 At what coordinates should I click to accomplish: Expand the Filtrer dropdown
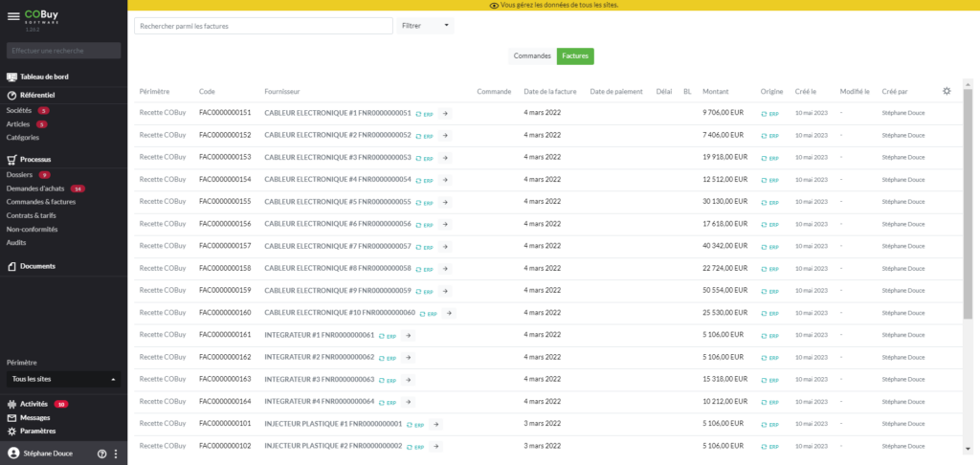[425, 26]
